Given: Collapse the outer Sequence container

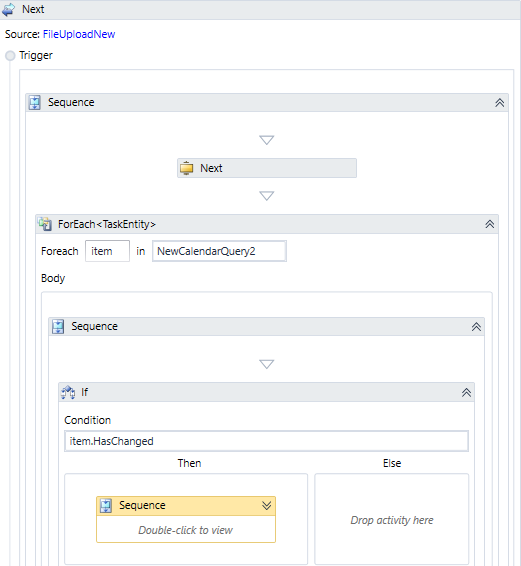Looking at the screenshot, I should 499,103.
